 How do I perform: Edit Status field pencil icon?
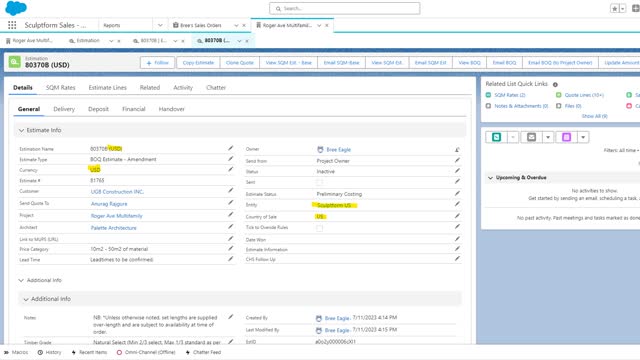tap(457, 171)
